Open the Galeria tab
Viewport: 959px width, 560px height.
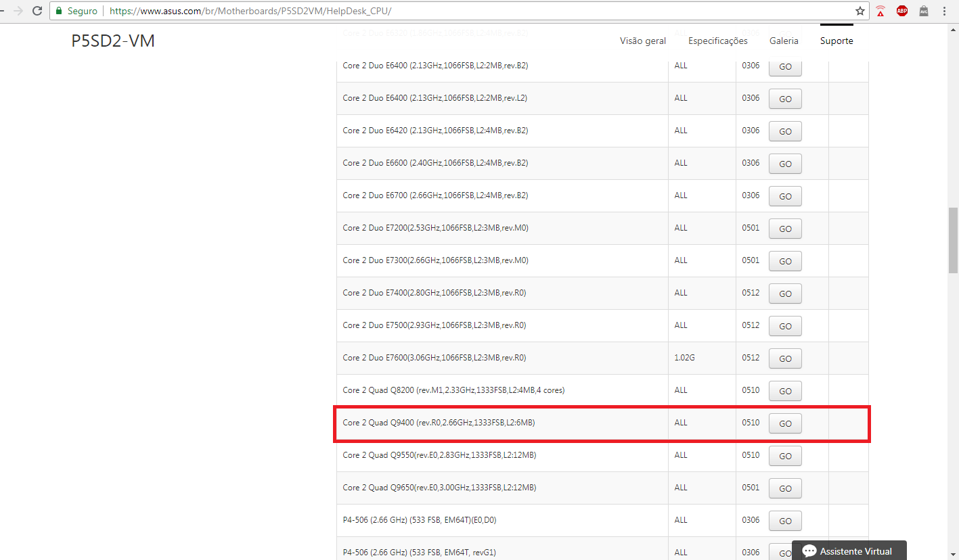(x=784, y=41)
